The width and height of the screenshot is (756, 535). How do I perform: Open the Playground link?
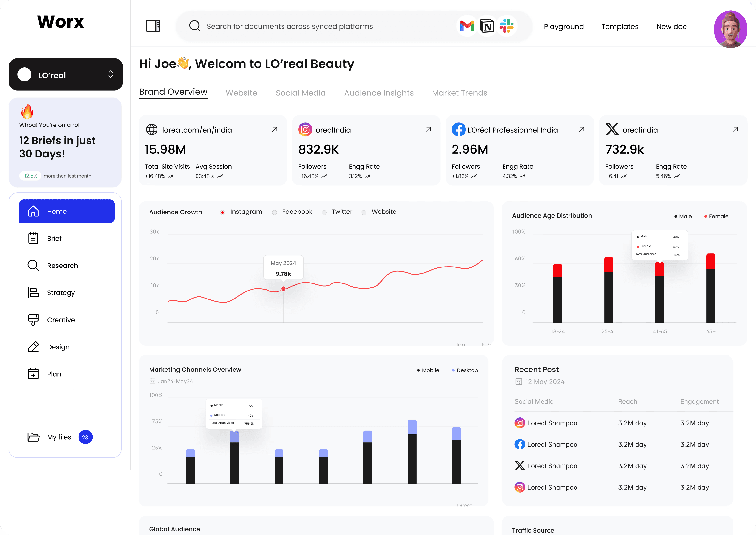pyautogui.click(x=564, y=27)
